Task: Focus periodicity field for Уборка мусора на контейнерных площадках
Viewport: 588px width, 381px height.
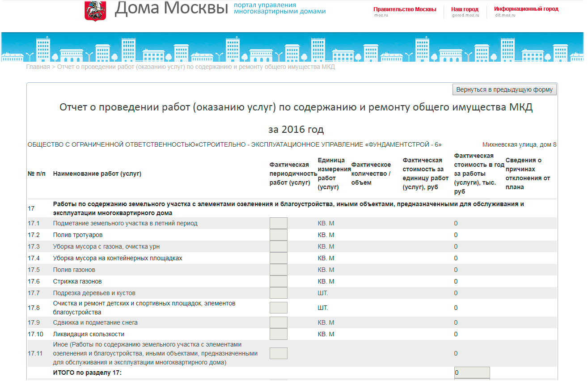Action: pyautogui.click(x=278, y=258)
